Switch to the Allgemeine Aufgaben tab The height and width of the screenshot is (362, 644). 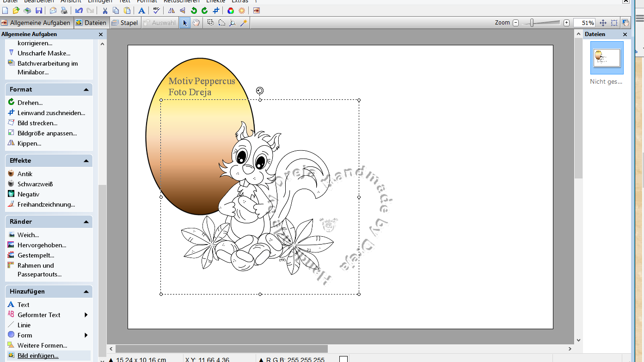click(x=36, y=23)
